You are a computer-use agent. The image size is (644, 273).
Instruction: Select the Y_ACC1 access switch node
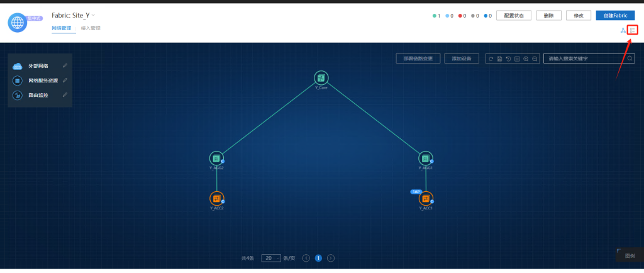[426, 199]
